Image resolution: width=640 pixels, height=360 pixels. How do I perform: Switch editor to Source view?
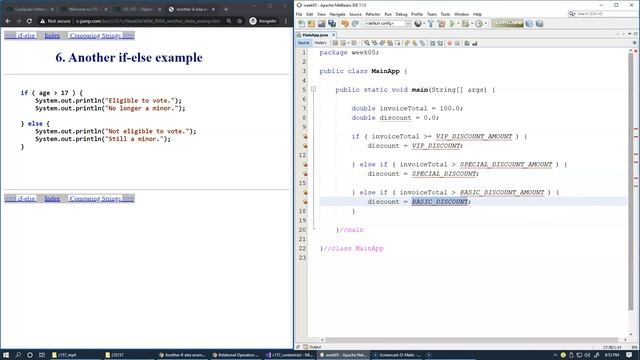click(303, 43)
